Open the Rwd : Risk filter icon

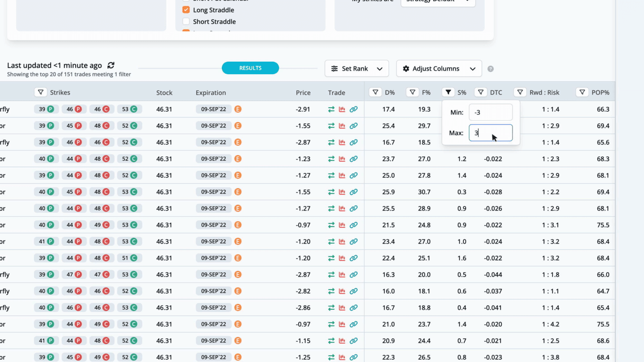(520, 93)
